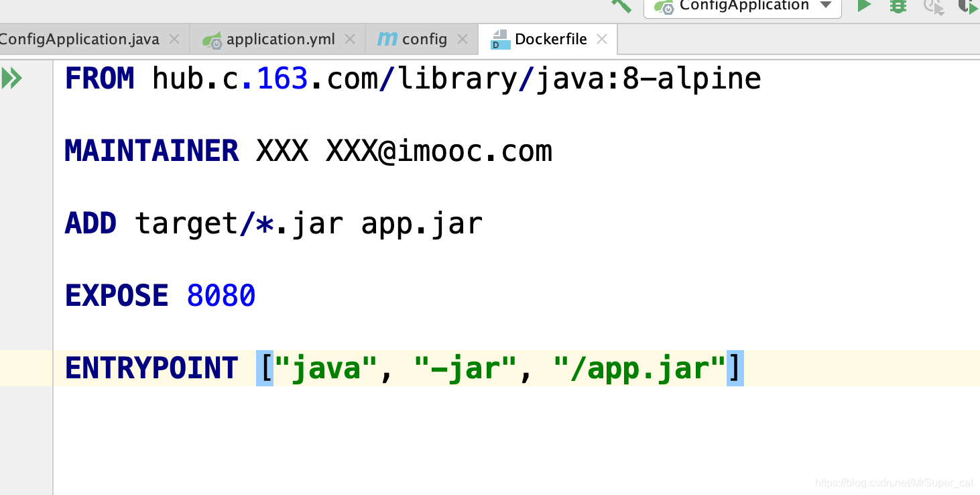Click the app.jar destination on ADD line

(x=422, y=225)
